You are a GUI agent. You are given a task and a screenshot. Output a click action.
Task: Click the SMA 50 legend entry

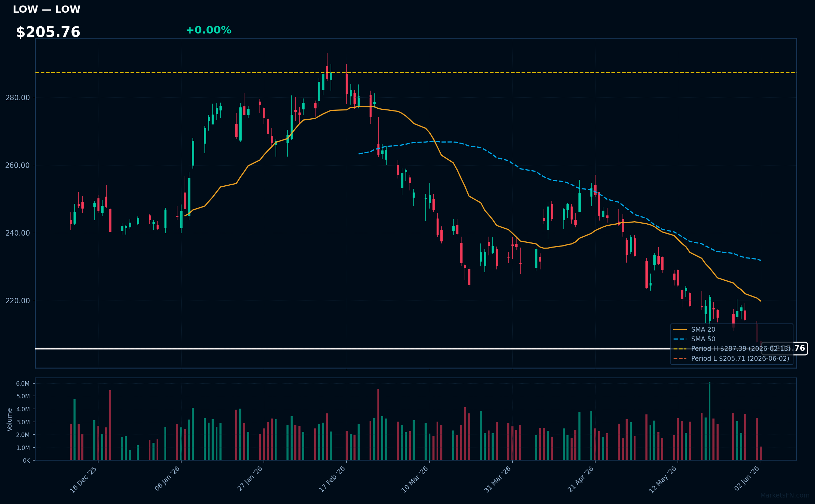(694, 339)
